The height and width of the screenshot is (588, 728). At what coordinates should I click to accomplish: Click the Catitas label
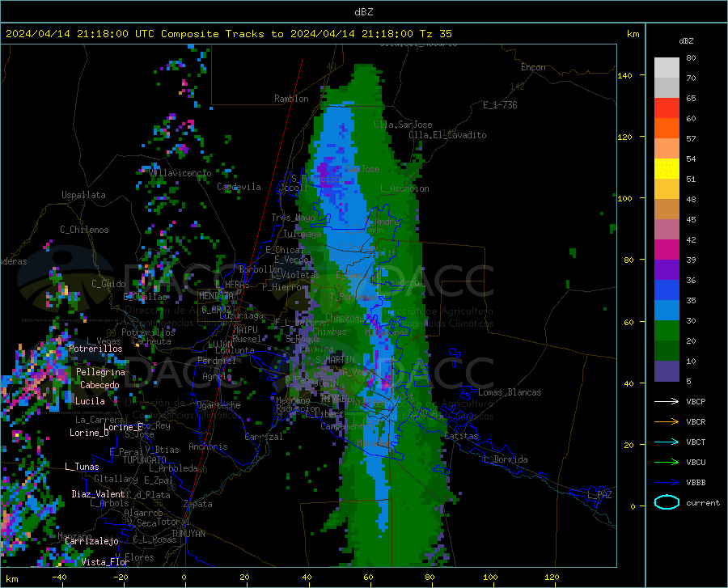[x=462, y=436]
